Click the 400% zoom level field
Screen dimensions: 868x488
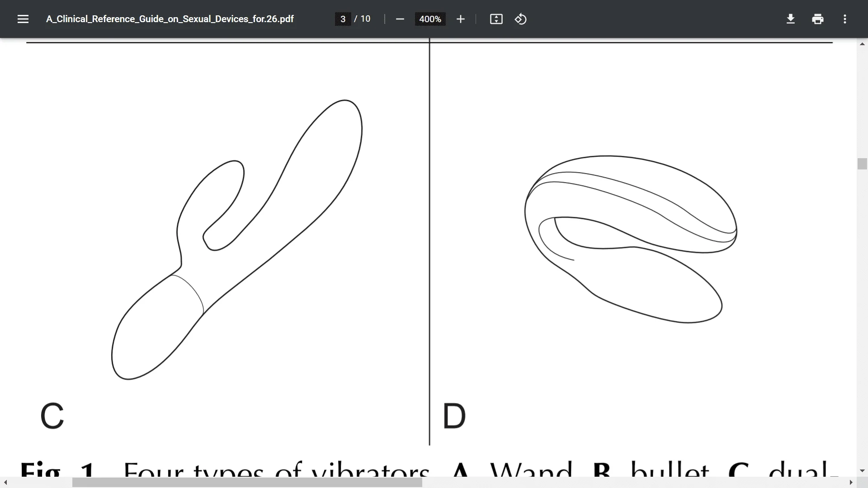pyautogui.click(x=430, y=19)
